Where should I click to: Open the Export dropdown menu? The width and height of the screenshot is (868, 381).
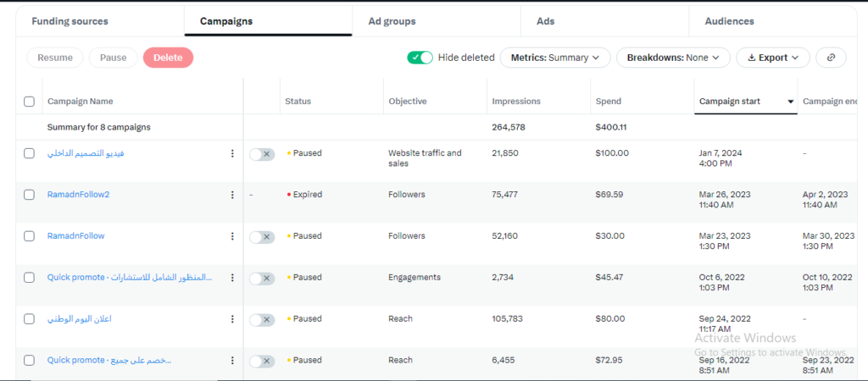772,58
